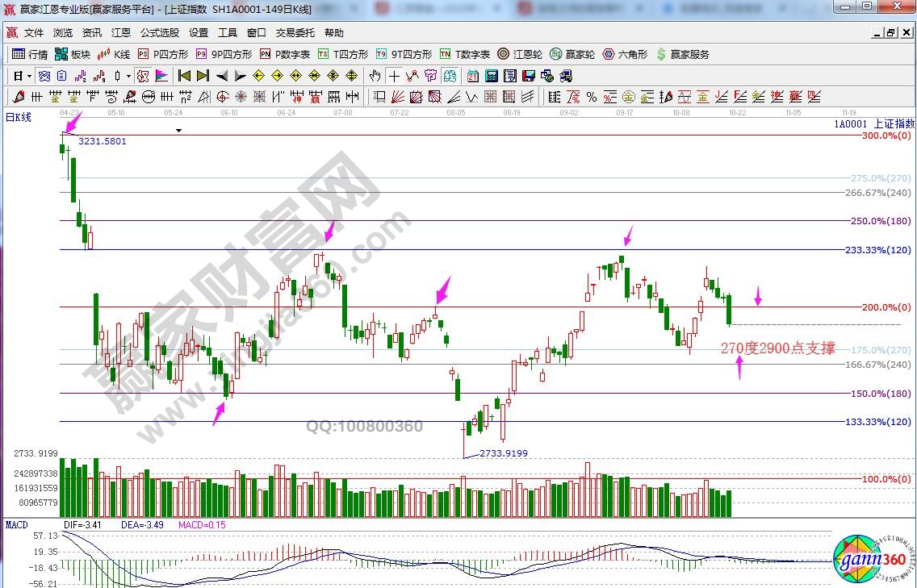The width and height of the screenshot is (917, 588).
Task: Select the percent (%) line drawing tool
Action: coord(592,97)
